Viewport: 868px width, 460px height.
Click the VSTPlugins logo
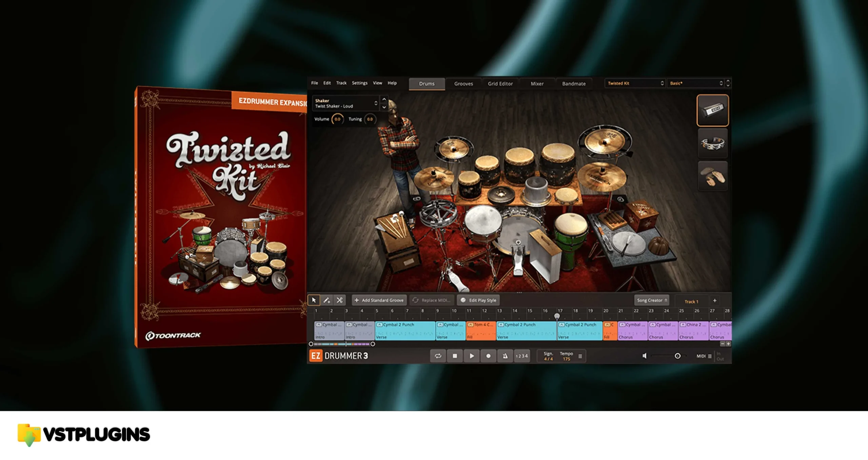click(84, 435)
